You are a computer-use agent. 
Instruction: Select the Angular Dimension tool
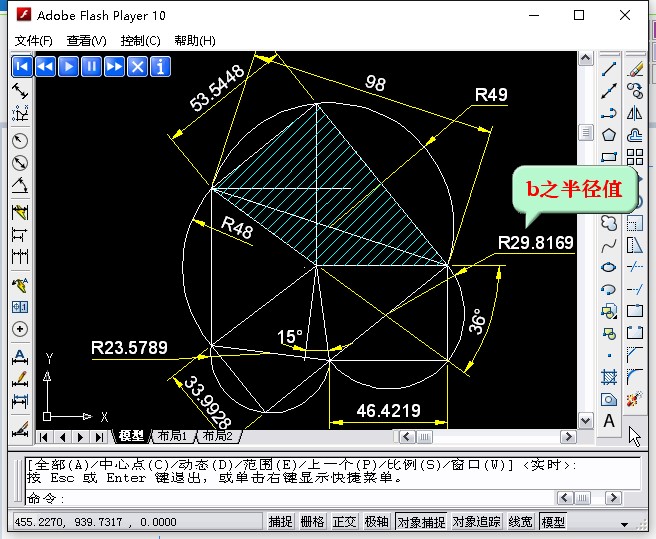coord(20,185)
